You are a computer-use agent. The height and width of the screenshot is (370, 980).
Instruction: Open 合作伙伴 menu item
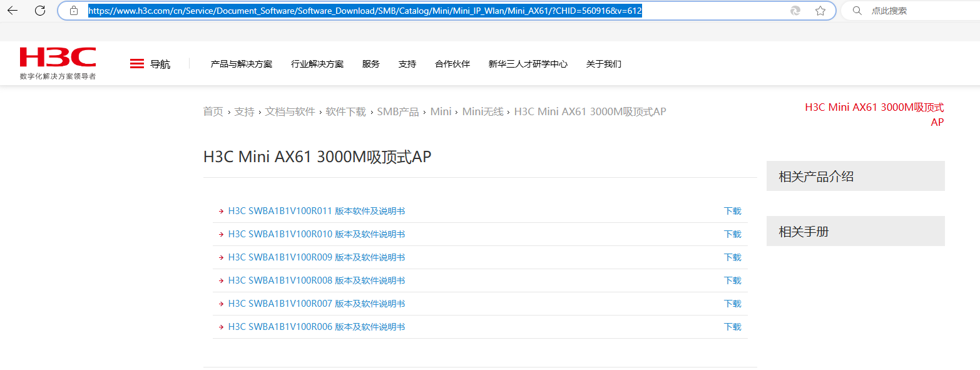[452, 64]
